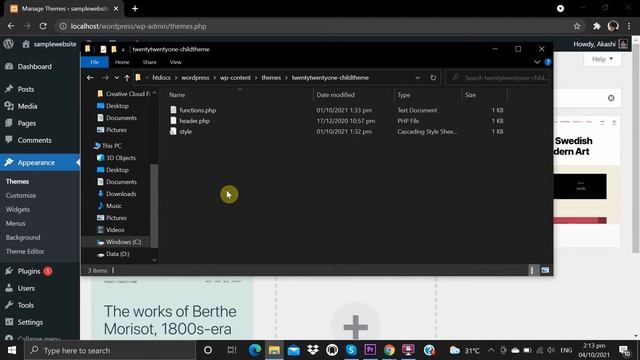Click wordpress in address breadcrumb
The image size is (640, 360).
[195, 78]
